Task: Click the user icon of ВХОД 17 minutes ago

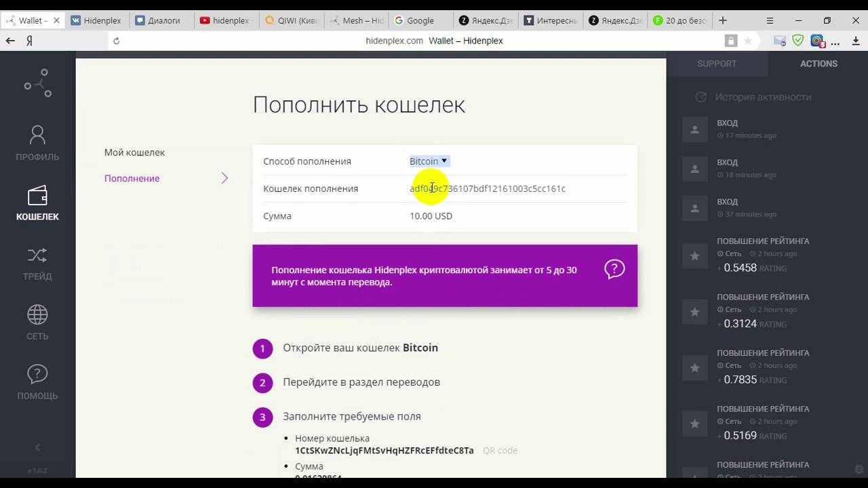Action: point(694,129)
